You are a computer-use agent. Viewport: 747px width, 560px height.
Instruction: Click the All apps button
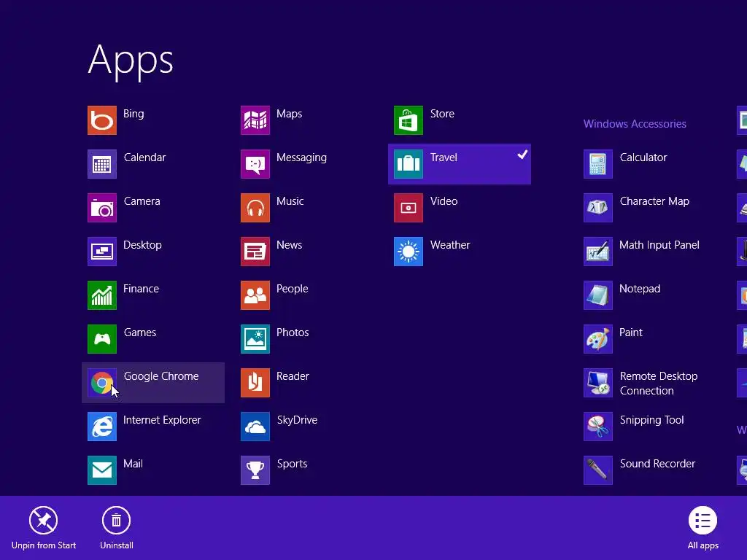click(x=703, y=528)
